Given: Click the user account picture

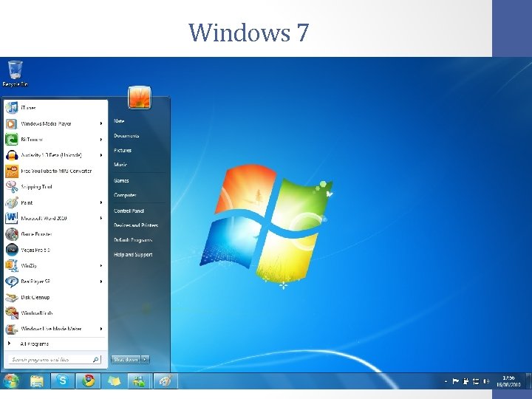Looking at the screenshot, I should (x=140, y=98).
